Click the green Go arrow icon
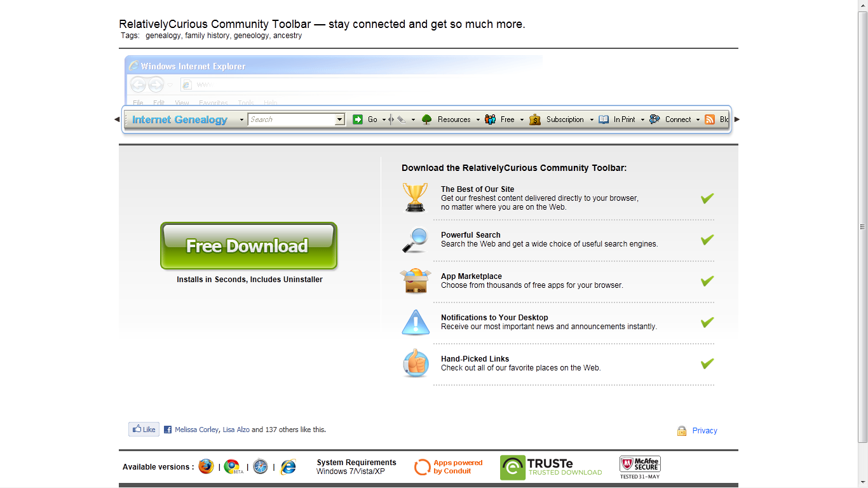The height and width of the screenshot is (488, 868). 358,119
